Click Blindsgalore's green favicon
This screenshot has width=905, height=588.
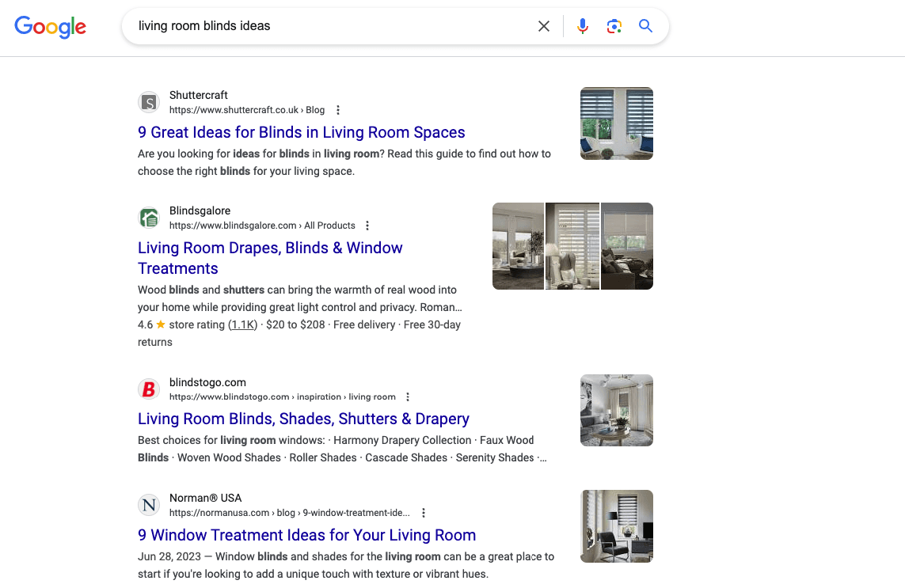click(149, 218)
